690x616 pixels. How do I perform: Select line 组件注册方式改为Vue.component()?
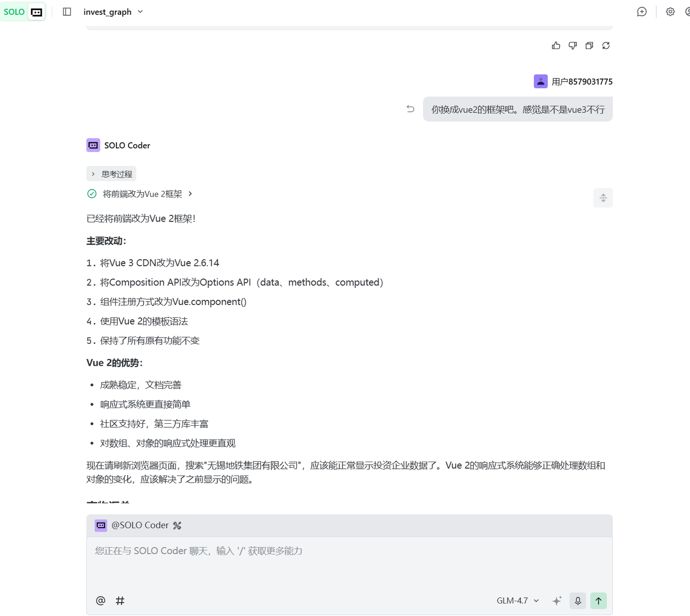173,302
